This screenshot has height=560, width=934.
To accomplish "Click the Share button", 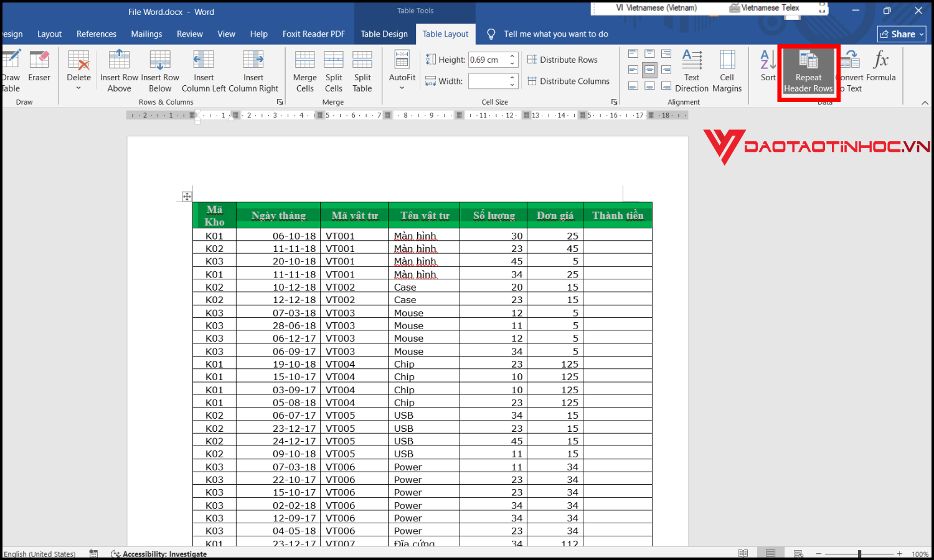I will 902,34.
